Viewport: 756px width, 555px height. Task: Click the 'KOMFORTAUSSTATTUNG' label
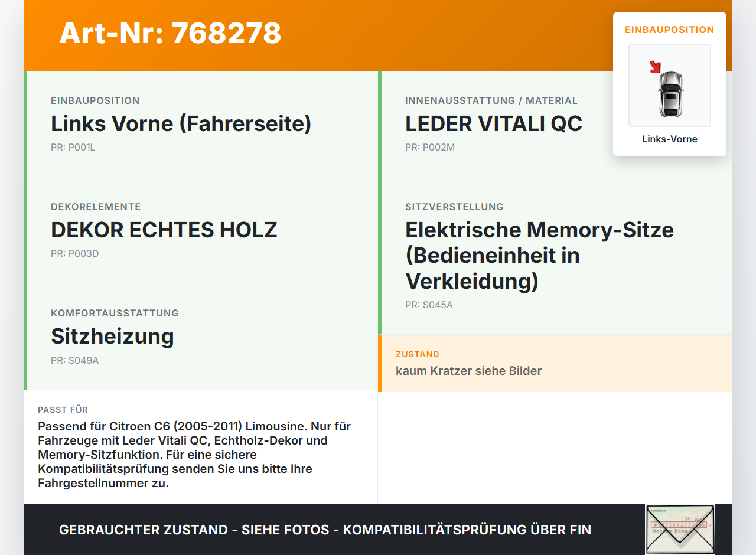click(115, 314)
